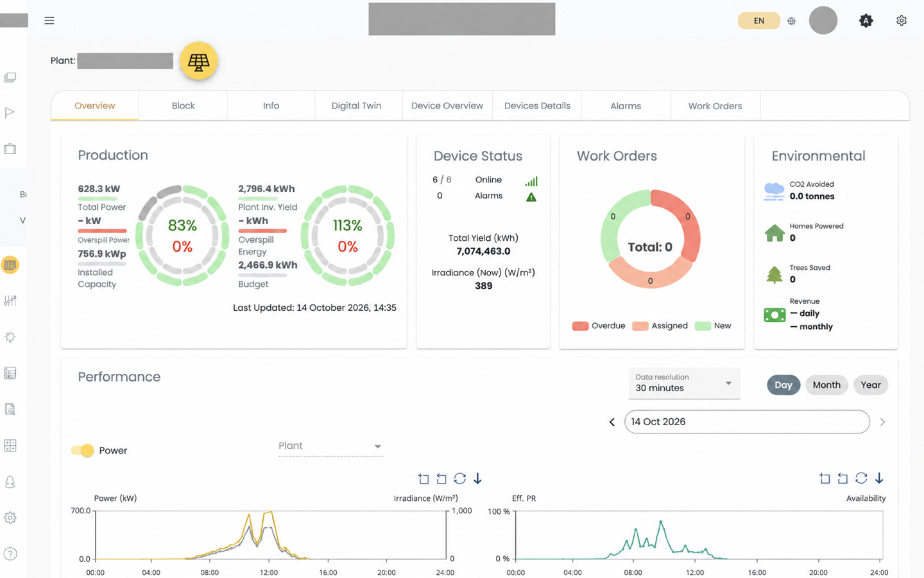Open the Data resolution dropdown
The width and height of the screenshot is (924, 578).
pos(684,383)
